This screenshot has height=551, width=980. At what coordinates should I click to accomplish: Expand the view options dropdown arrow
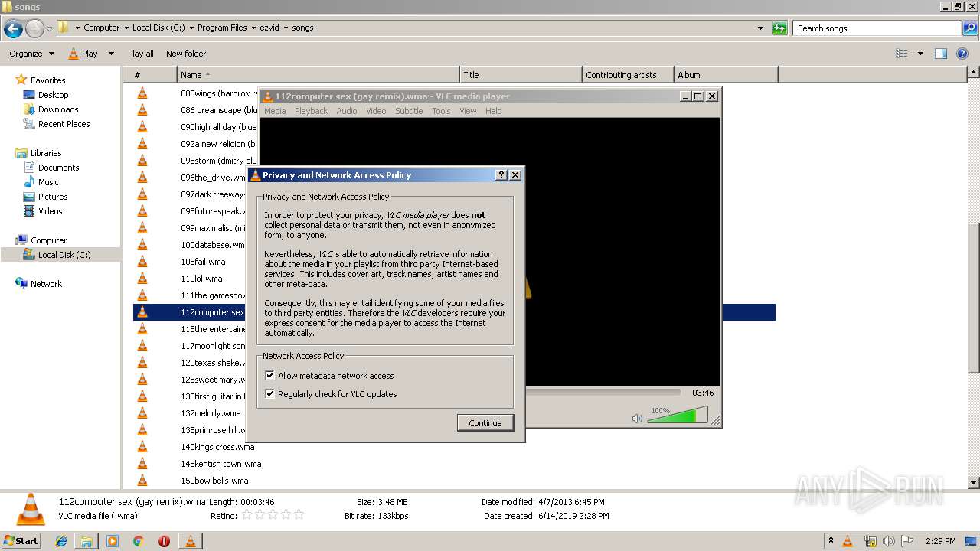click(920, 54)
